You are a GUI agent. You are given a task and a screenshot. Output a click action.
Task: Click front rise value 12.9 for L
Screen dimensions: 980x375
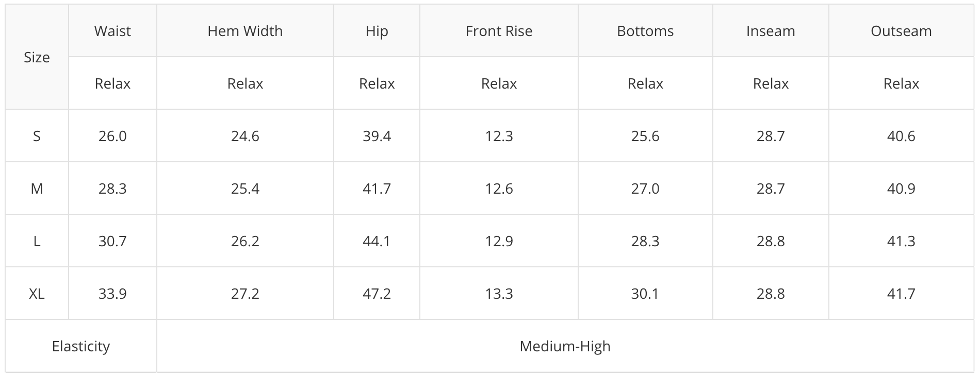point(499,241)
